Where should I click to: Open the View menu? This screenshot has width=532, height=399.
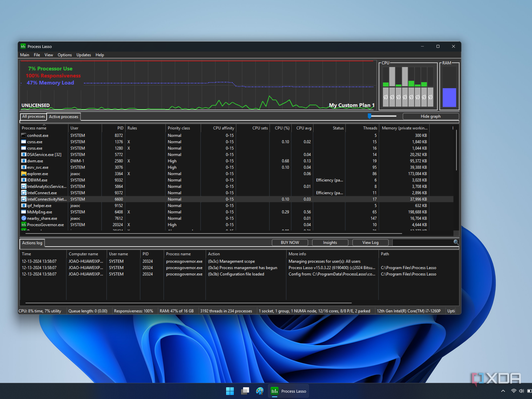[x=49, y=55]
